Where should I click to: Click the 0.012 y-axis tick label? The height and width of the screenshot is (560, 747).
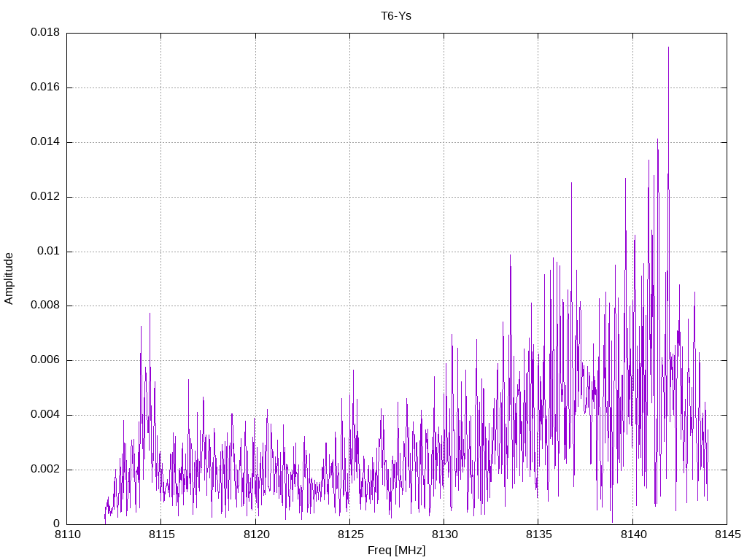[45, 197]
